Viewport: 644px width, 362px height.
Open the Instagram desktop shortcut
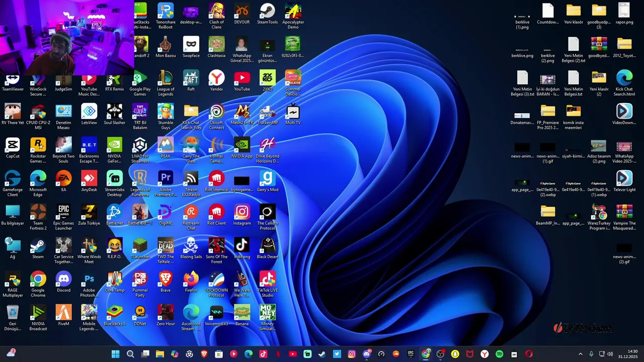click(242, 215)
